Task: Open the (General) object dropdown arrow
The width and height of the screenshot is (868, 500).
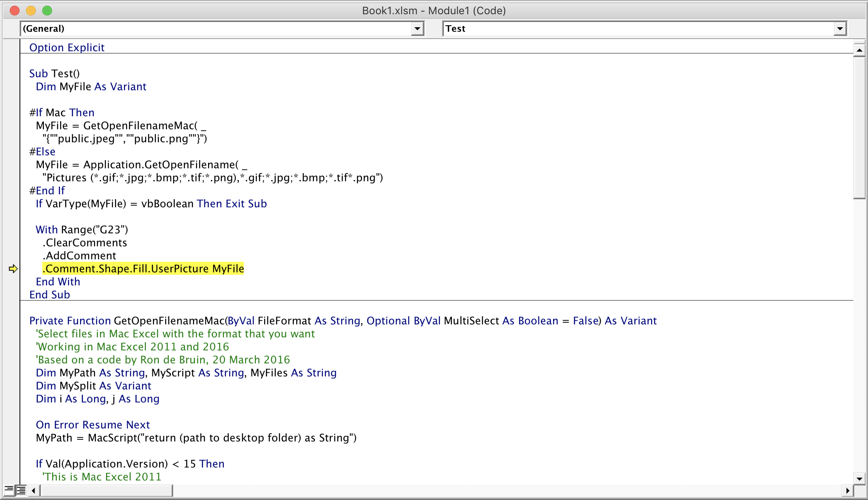Action: click(x=417, y=29)
